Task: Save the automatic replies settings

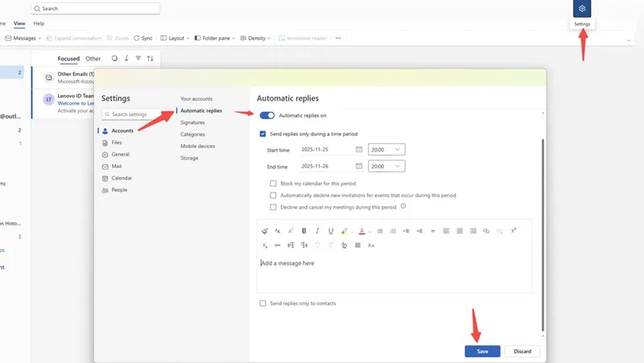Action: pos(482,352)
